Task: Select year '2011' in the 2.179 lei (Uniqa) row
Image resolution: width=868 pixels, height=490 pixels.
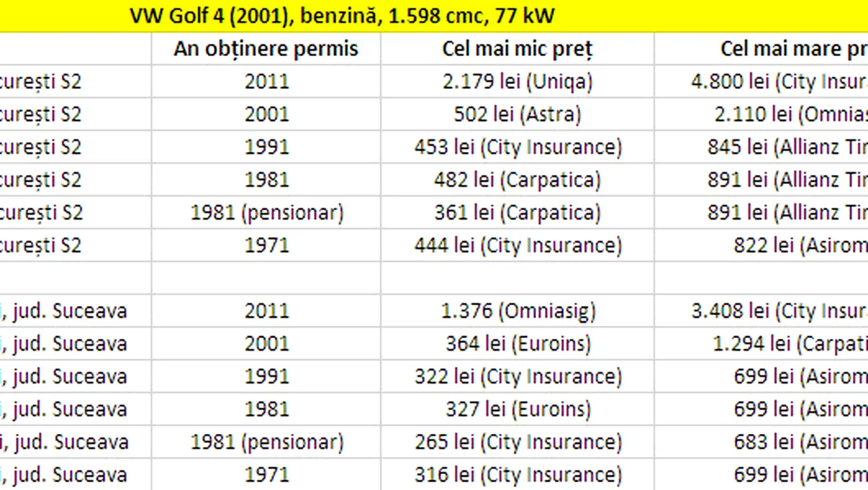Action: [x=266, y=81]
